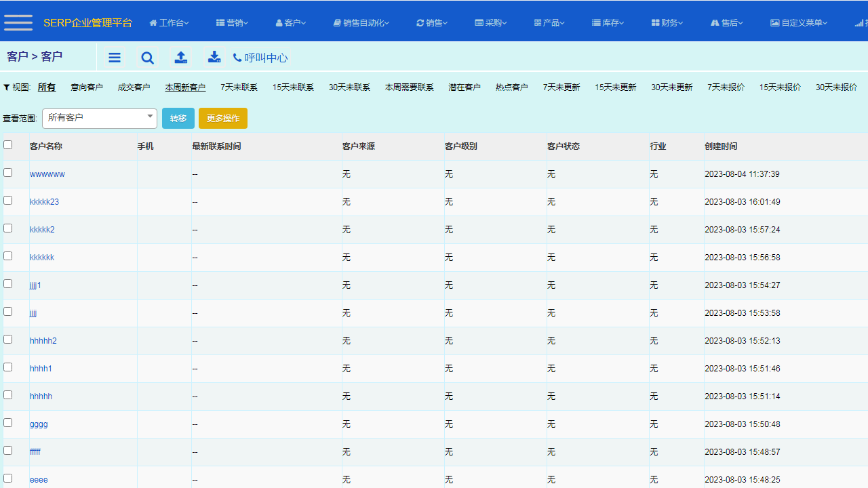Viewport: 868px width, 488px height.
Task: Open the hamburger list icon in the toolbar
Action: pyautogui.click(x=114, y=58)
